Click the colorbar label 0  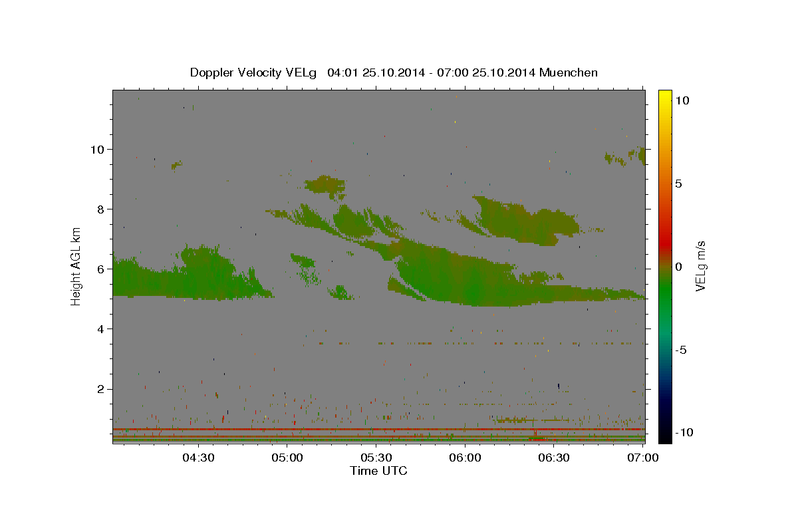pyautogui.click(x=678, y=267)
